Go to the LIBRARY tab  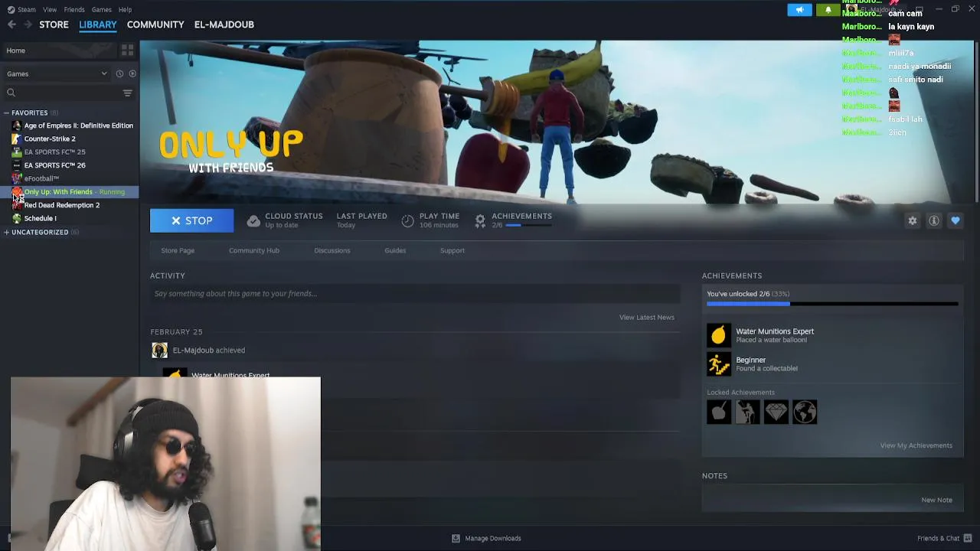point(98,24)
